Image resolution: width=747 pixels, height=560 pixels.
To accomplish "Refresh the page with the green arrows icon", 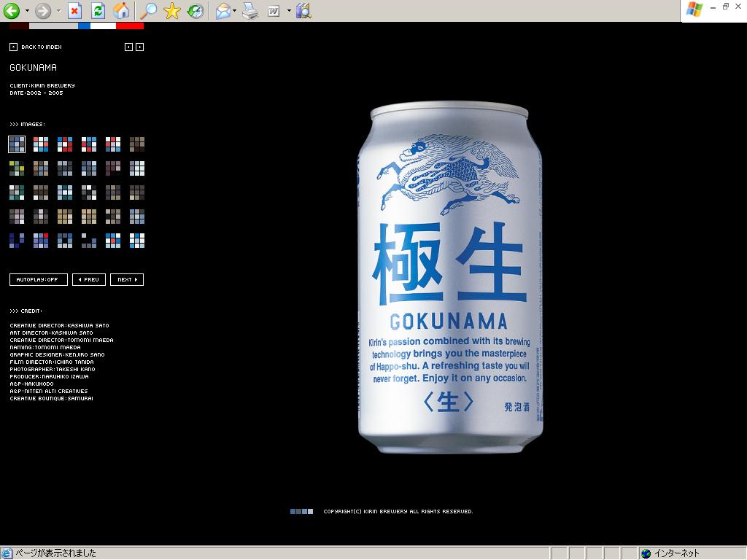I will coord(98,10).
